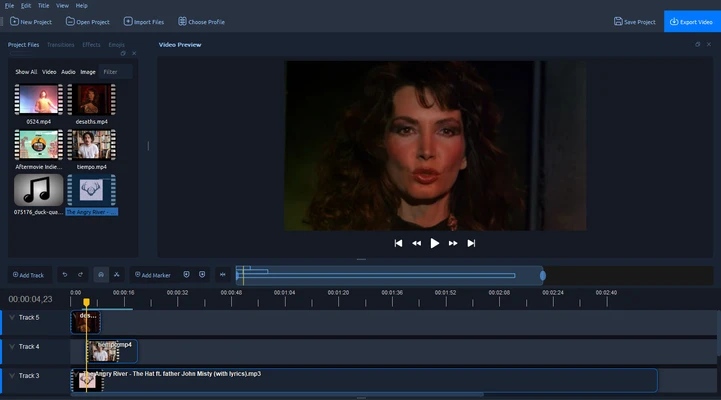Click the timeline zoom slider bar

point(389,275)
